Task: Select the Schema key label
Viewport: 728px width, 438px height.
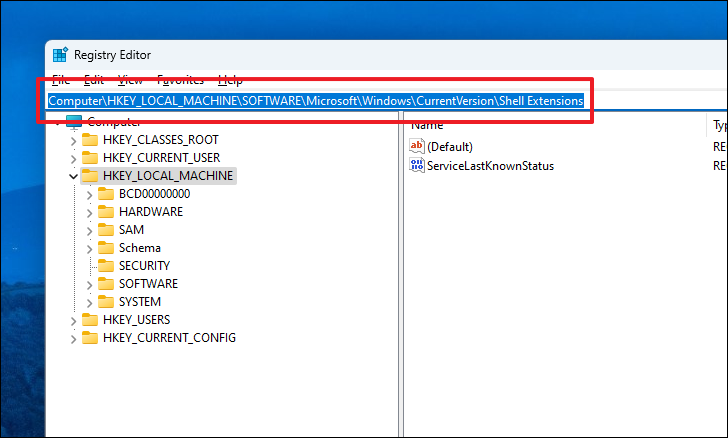Action: [140, 248]
